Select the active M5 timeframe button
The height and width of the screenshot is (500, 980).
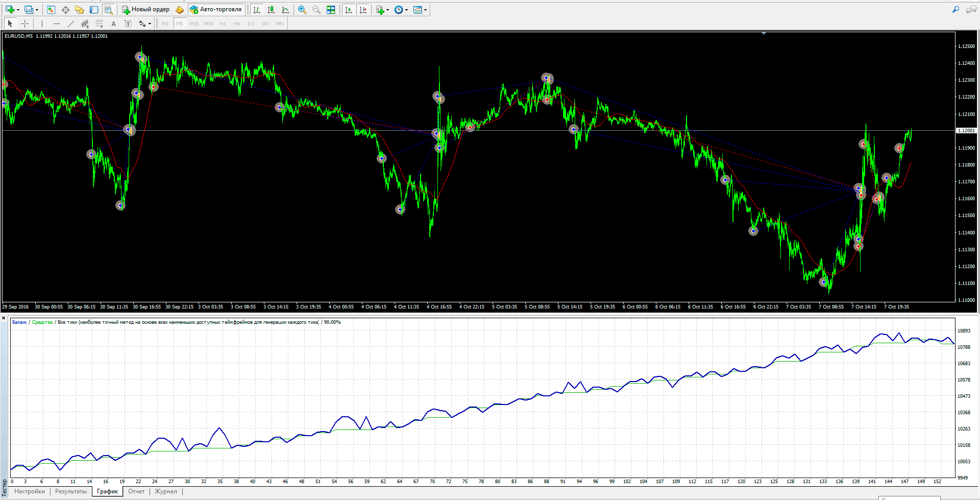180,23
